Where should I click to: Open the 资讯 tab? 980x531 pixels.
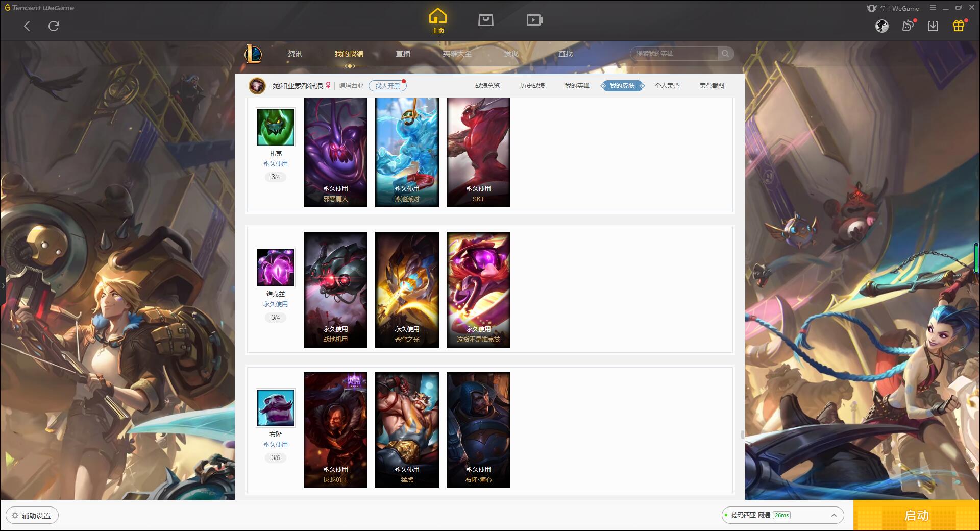pos(295,54)
